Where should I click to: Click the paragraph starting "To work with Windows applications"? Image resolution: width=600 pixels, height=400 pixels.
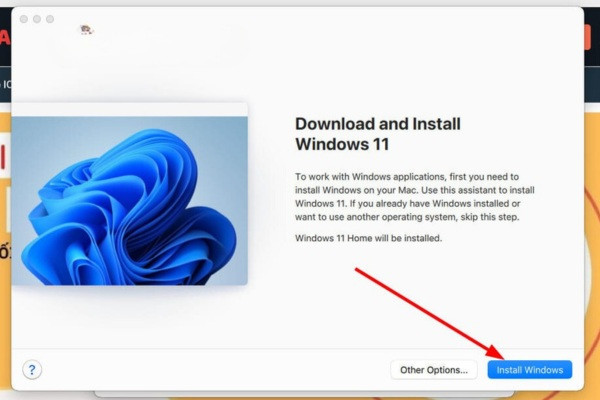coord(414,197)
